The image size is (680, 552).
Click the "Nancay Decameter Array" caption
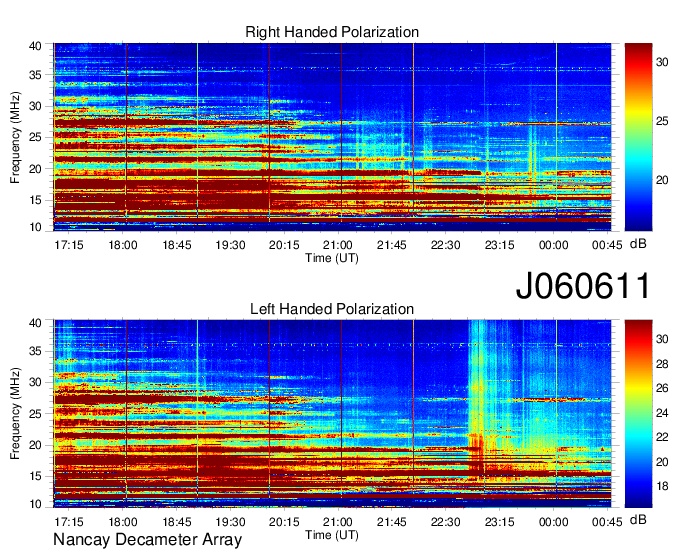[x=147, y=540]
